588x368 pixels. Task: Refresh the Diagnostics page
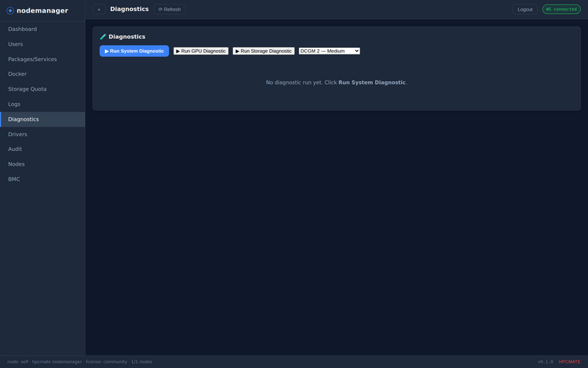tap(170, 10)
